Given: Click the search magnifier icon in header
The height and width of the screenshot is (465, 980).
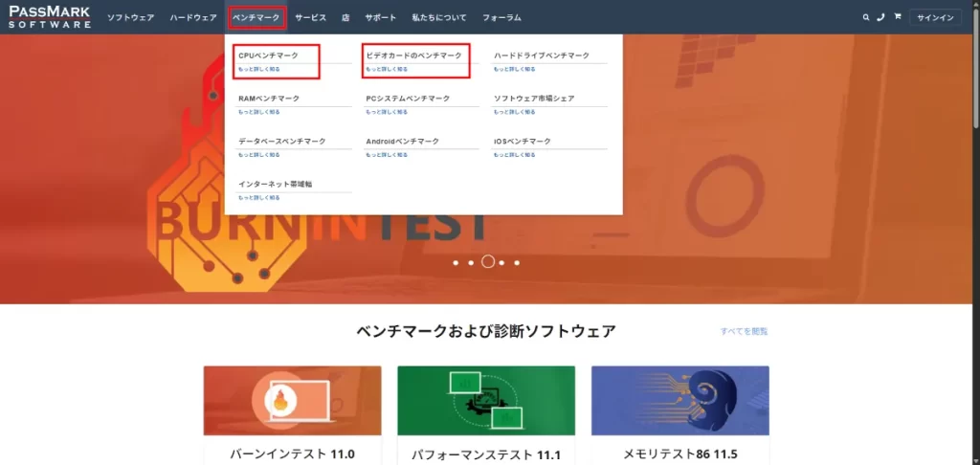Looking at the screenshot, I should click(x=866, y=17).
